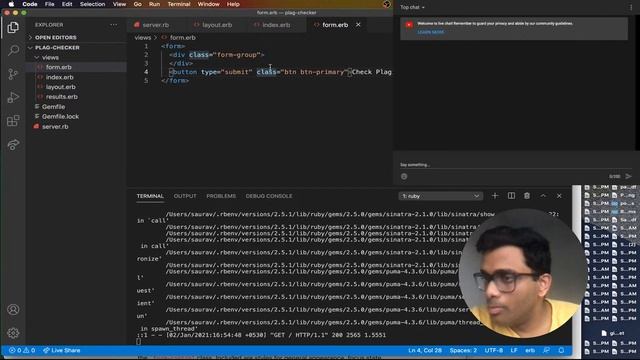Open live chat options menu
The width and height of the screenshot is (640, 360).
click(x=631, y=7)
